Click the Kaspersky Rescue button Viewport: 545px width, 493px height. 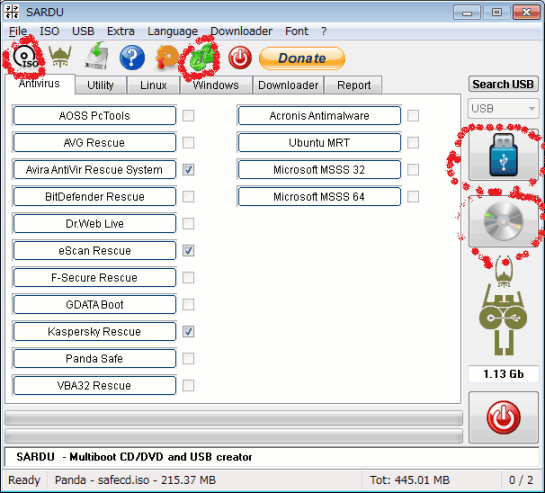pyautogui.click(x=95, y=332)
